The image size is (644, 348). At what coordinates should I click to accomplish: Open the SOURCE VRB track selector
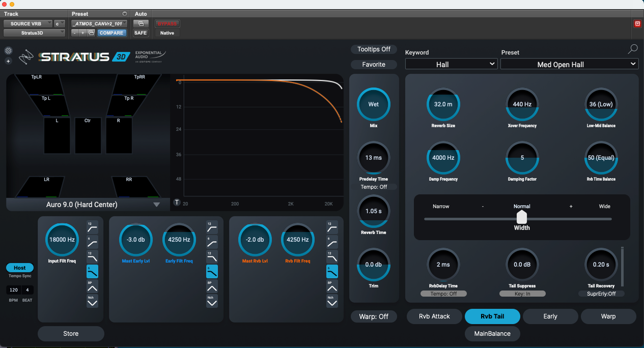(27, 23)
